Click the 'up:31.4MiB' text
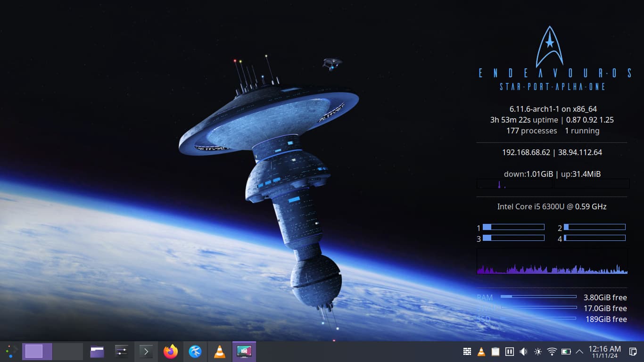Image resolution: width=644 pixels, height=362 pixels. coord(581,174)
